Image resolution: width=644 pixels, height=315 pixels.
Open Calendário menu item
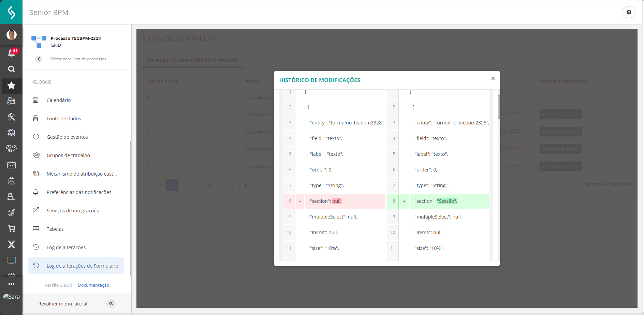pos(59,100)
